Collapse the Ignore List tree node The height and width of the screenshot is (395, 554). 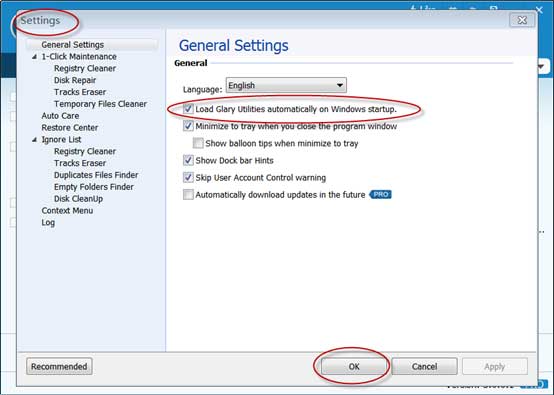click(x=34, y=140)
